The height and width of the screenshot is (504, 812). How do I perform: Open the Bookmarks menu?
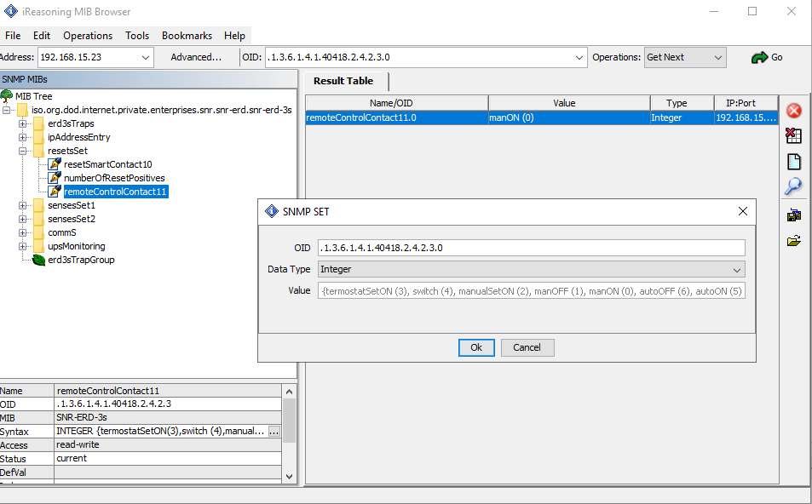click(x=187, y=36)
